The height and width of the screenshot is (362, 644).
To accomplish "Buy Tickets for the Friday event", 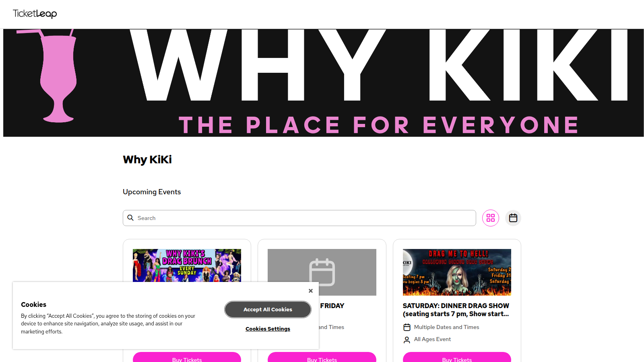I will click(x=322, y=357).
